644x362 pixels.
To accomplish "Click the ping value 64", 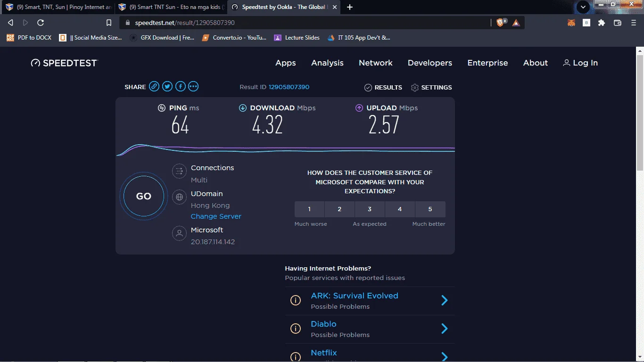I will [x=180, y=125].
